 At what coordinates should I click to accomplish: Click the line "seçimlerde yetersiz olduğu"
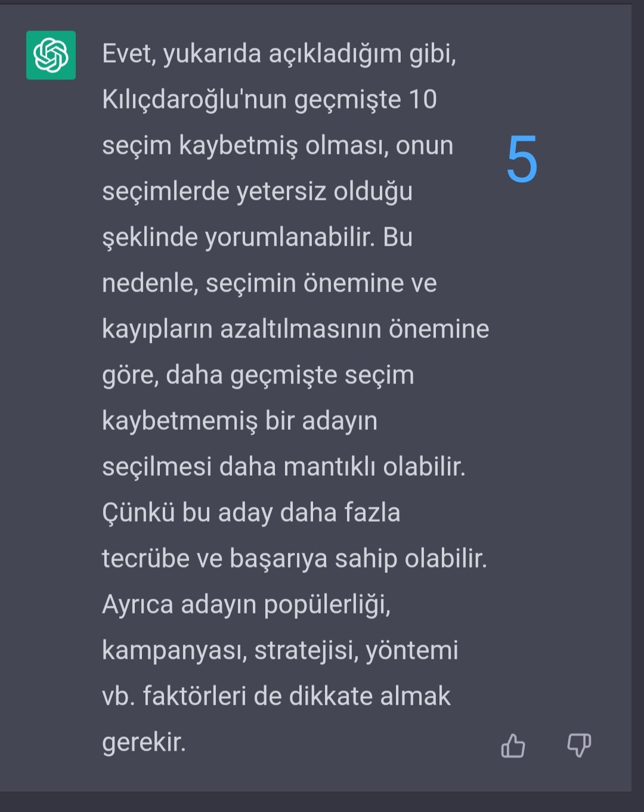257,192
